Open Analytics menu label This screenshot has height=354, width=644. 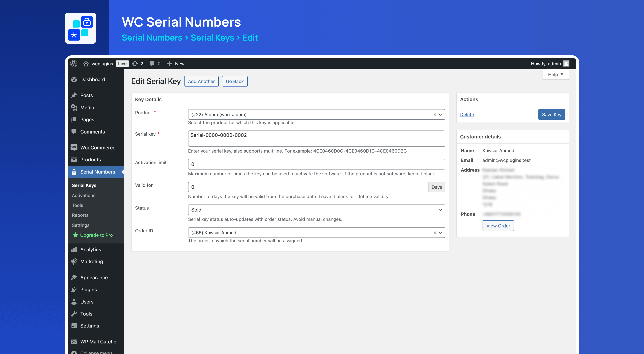point(90,249)
